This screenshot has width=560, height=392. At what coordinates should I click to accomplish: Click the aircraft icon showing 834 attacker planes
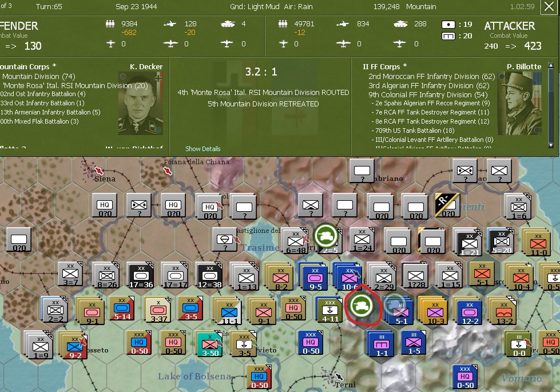[342, 25]
